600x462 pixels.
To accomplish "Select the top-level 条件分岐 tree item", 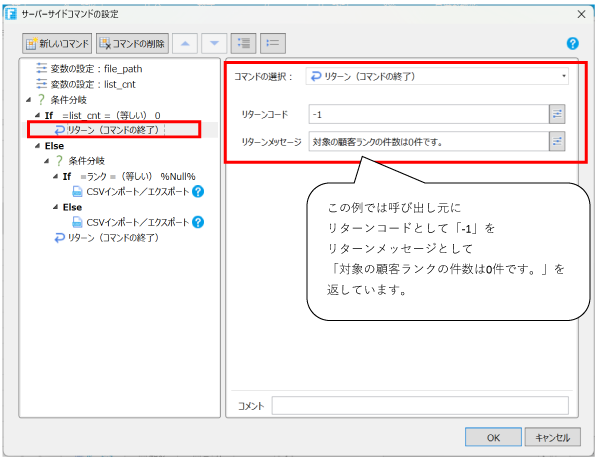I will [62, 100].
